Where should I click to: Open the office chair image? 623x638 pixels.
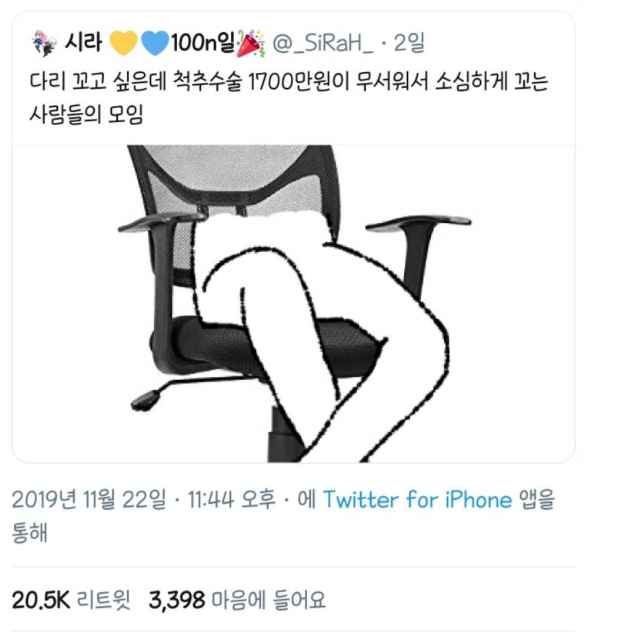pos(293,304)
